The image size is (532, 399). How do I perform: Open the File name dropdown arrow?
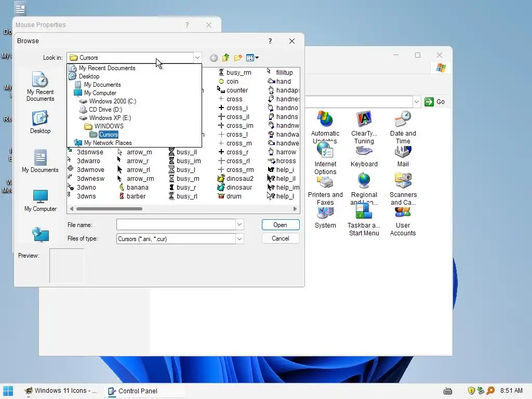click(240, 224)
